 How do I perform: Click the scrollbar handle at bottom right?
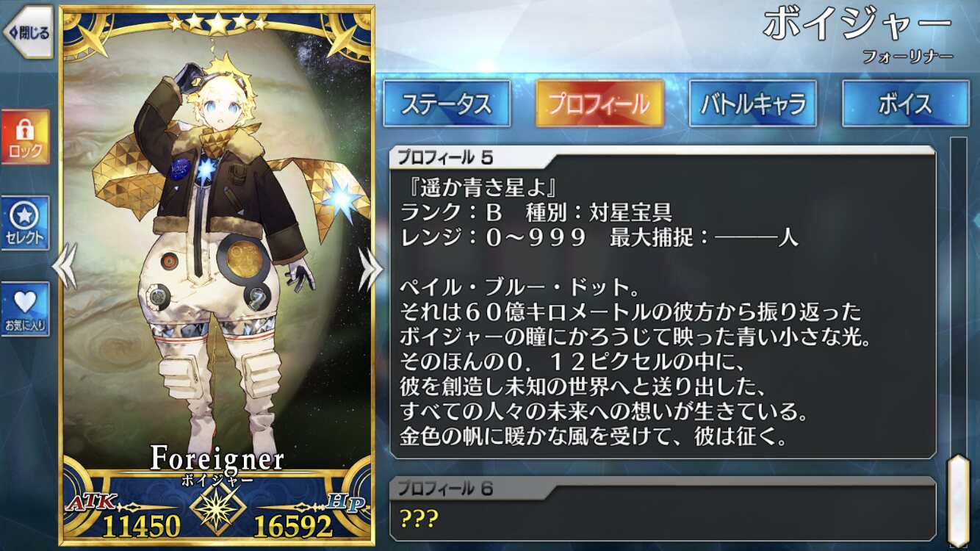(958, 500)
